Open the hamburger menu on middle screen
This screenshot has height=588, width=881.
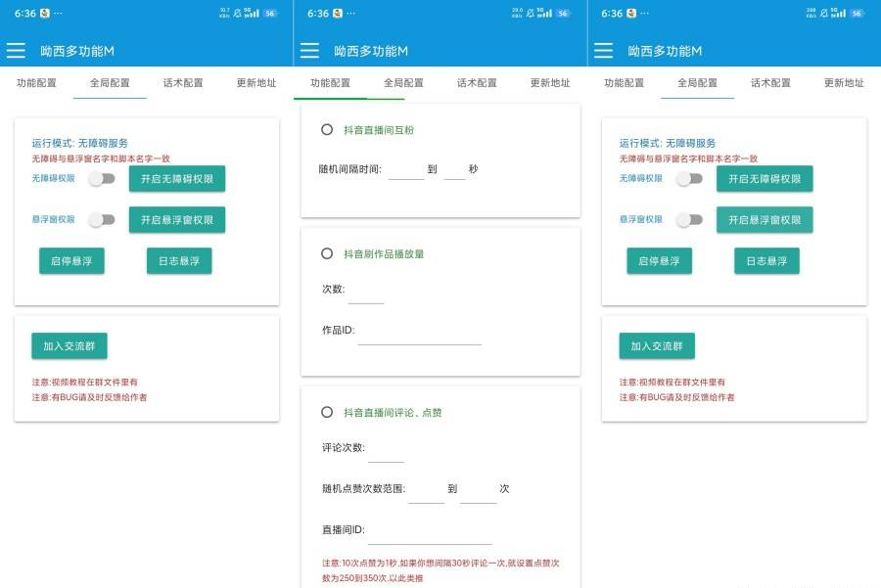(309, 51)
